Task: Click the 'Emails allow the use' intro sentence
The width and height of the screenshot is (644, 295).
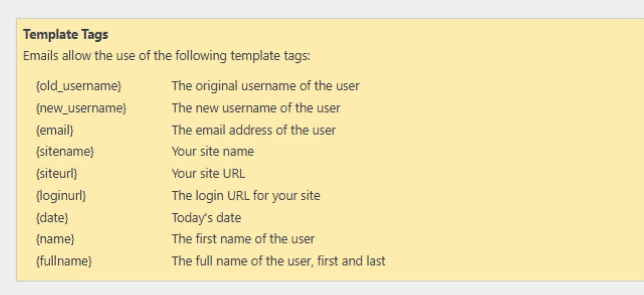Action: tap(167, 56)
